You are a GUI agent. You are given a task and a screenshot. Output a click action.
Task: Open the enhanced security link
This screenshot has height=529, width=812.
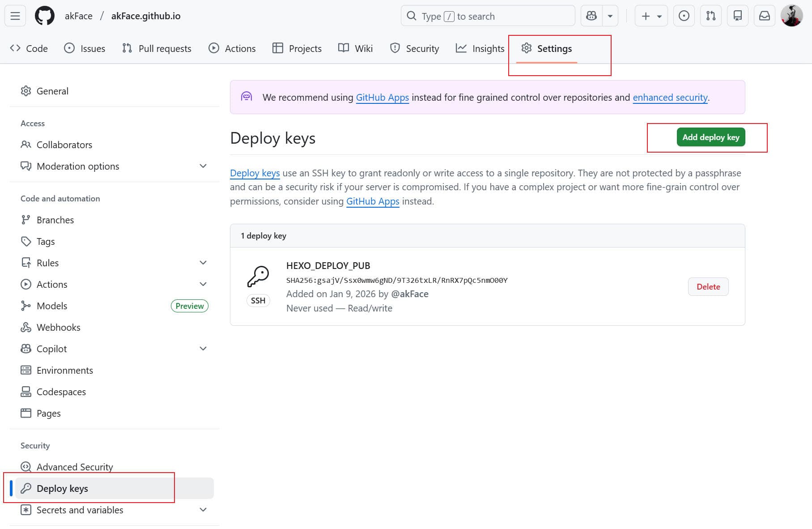(x=670, y=98)
